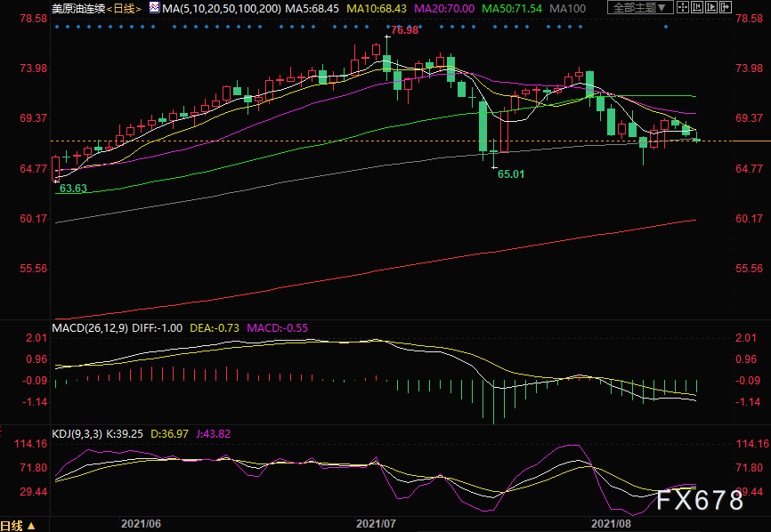Image resolution: width=771 pixels, height=532 pixels.
Task: Click the 65.01 low price marker
Action: pyautogui.click(x=511, y=174)
